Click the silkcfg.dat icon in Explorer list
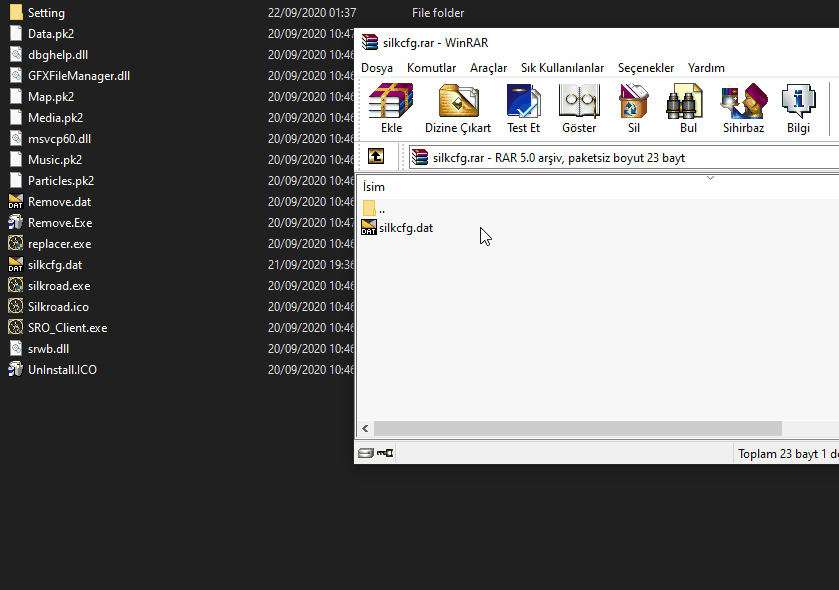The height and width of the screenshot is (590, 839). coord(16,264)
